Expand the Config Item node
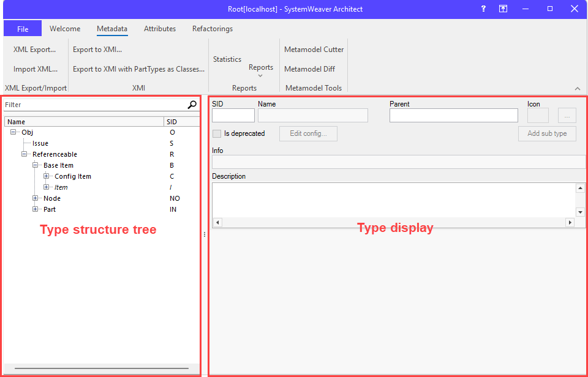Viewport: 588px width, 377px height. [x=46, y=176]
